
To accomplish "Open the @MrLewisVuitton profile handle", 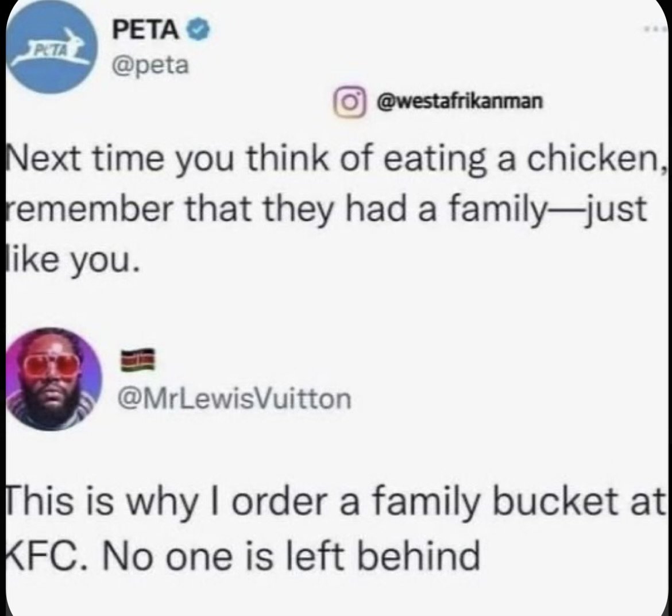I will click(234, 397).
